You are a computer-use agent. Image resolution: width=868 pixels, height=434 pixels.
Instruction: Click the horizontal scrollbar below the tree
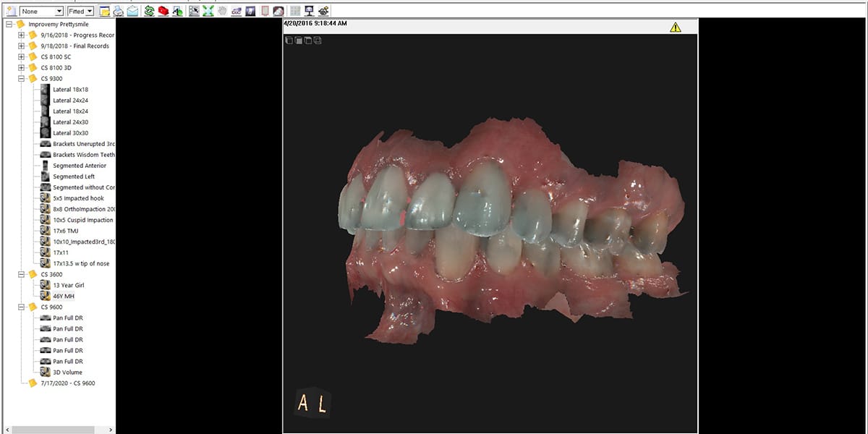click(x=58, y=430)
